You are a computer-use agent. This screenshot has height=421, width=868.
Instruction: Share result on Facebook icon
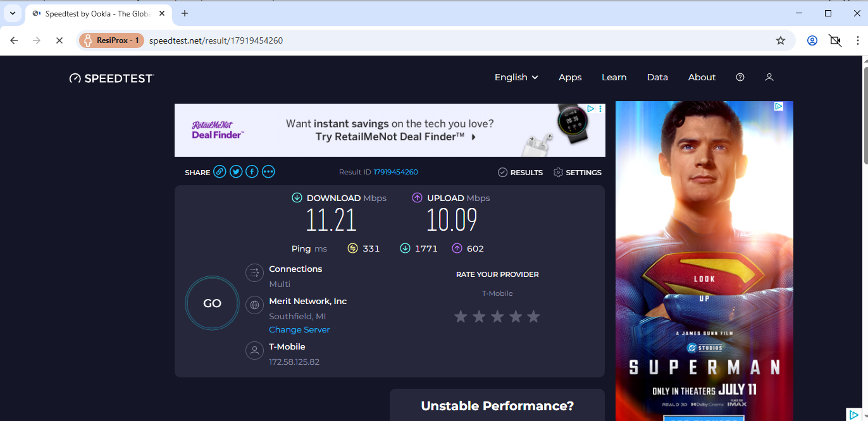252,171
